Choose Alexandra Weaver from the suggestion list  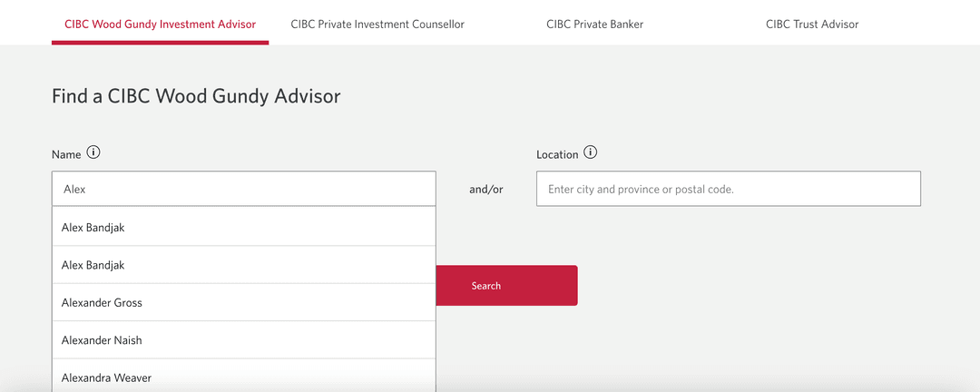coord(244,377)
